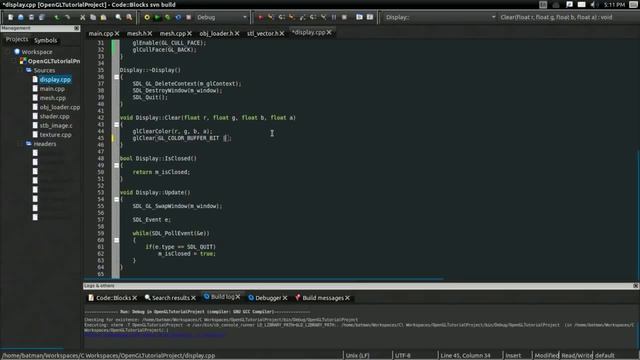Switch to the main.cpp editor tab

[x=100, y=33]
